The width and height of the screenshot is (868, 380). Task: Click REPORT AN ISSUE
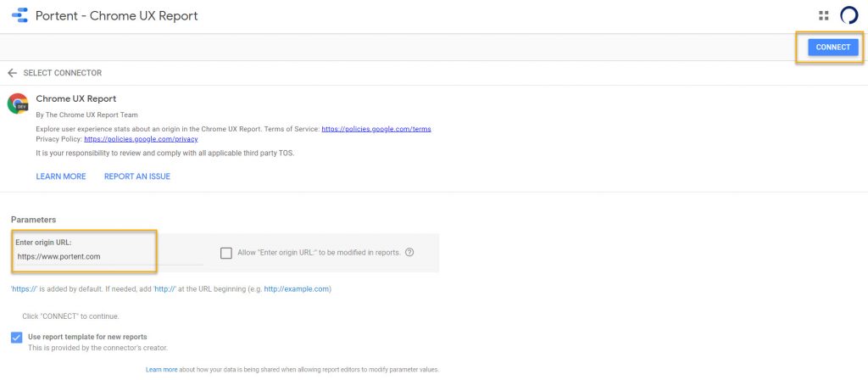pyautogui.click(x=137, y=176)
